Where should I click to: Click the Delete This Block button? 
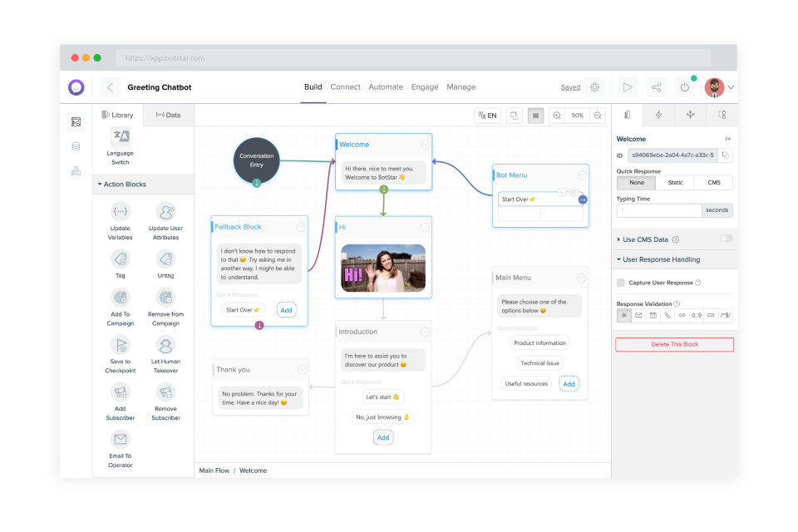point(673,344)
